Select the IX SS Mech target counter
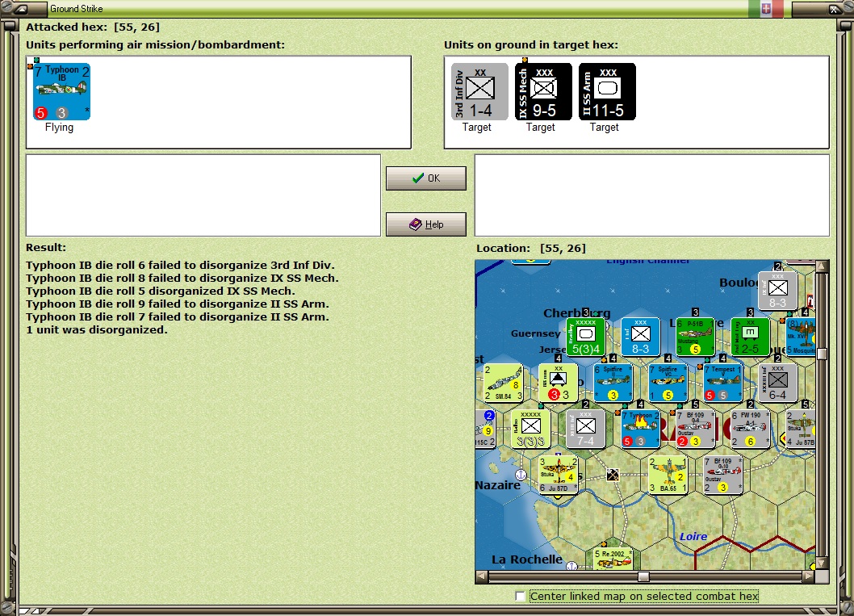 (543, 91)
